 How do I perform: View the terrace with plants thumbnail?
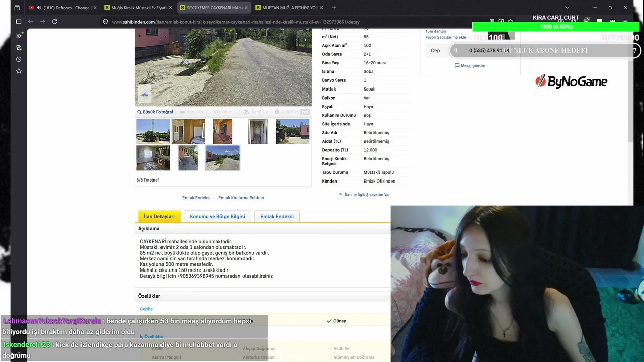[188, 158]
